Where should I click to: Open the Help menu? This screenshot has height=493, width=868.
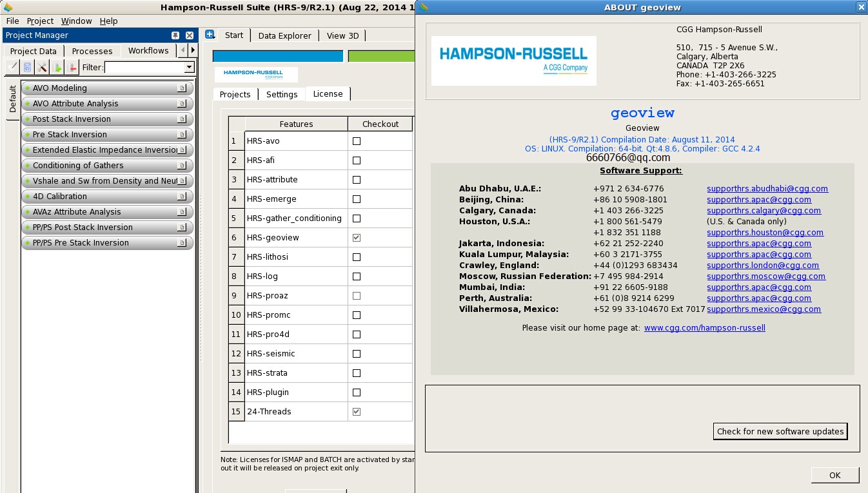click(108, 21)
